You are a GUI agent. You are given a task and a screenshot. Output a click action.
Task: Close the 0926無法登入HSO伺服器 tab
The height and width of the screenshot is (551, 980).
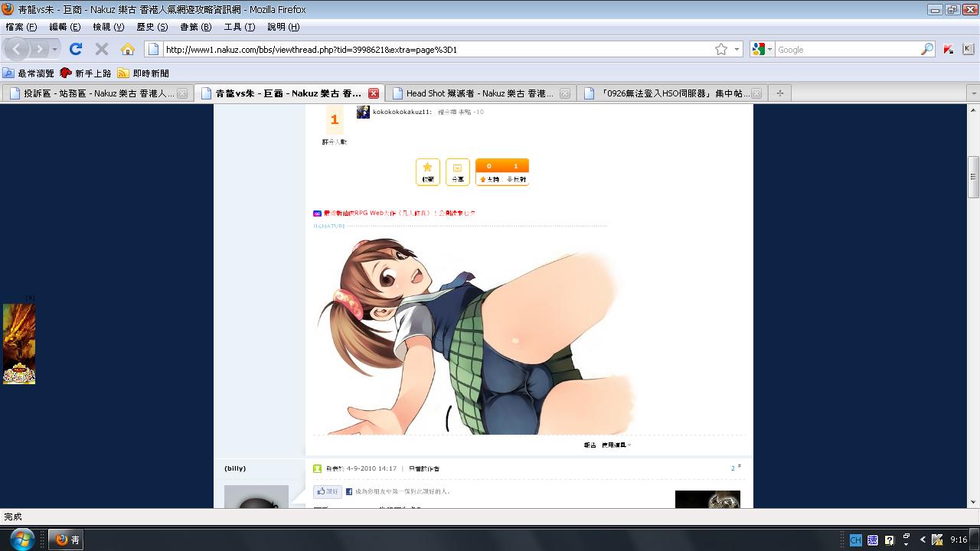(756, 93)
